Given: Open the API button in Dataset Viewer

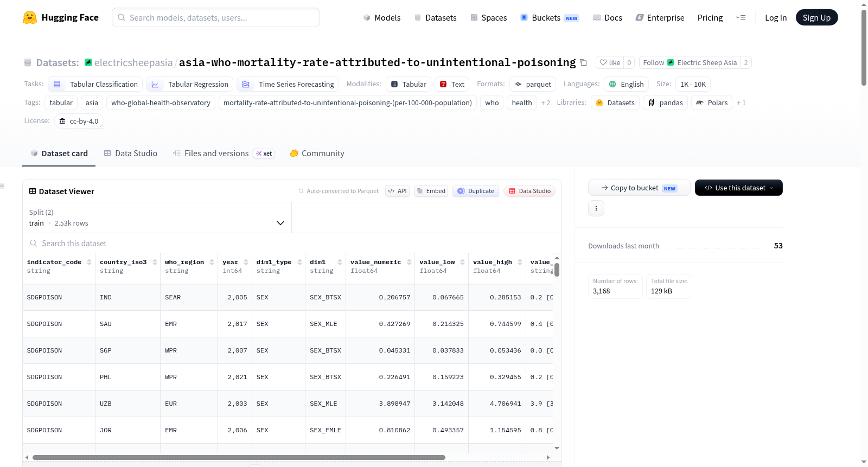Looking at the screenshot, I should (x=397, y=191).
